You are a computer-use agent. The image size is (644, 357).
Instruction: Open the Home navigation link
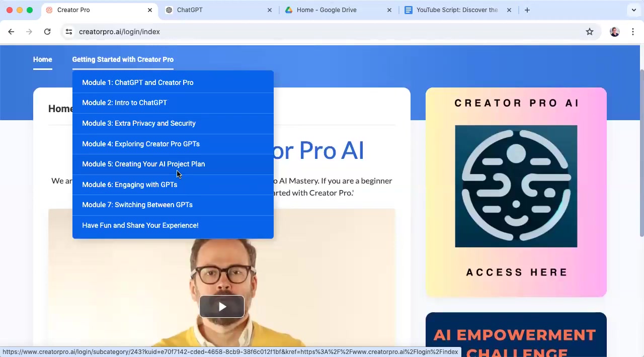click(42, 59)
